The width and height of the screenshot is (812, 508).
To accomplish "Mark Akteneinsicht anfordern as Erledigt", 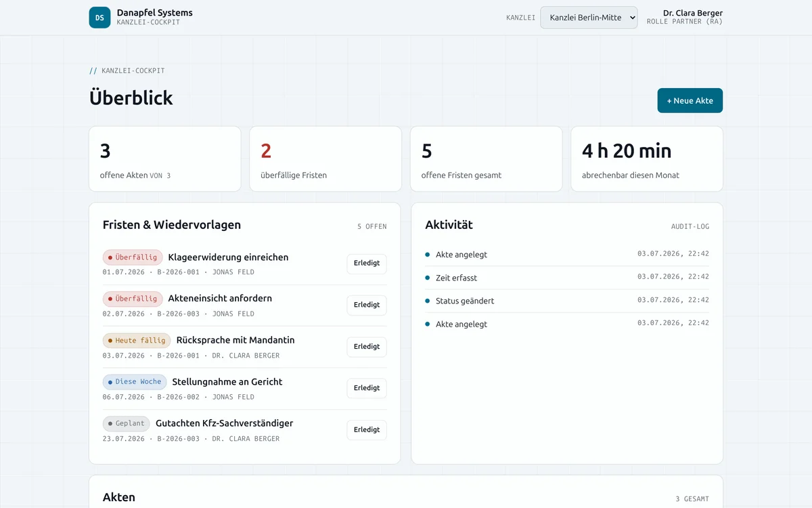I will 367,305.
